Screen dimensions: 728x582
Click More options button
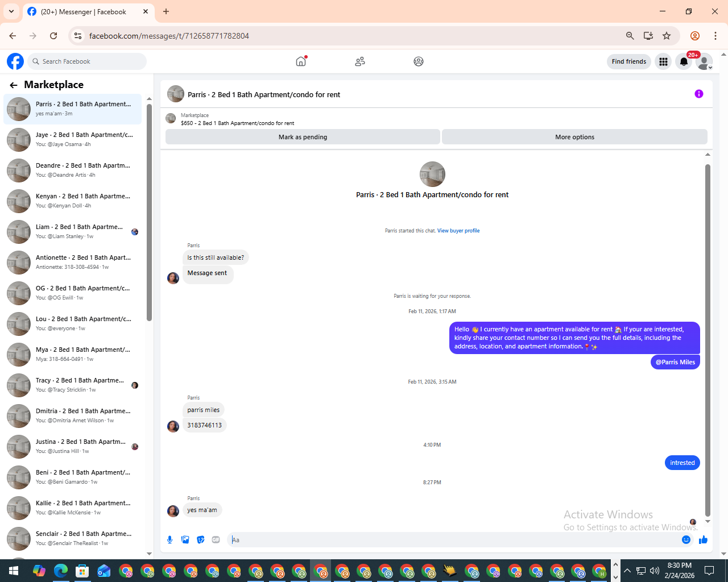574,137
